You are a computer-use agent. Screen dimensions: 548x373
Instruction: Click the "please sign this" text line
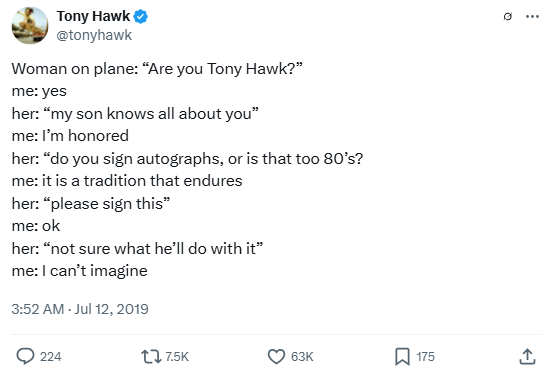[x=91, y=204]
